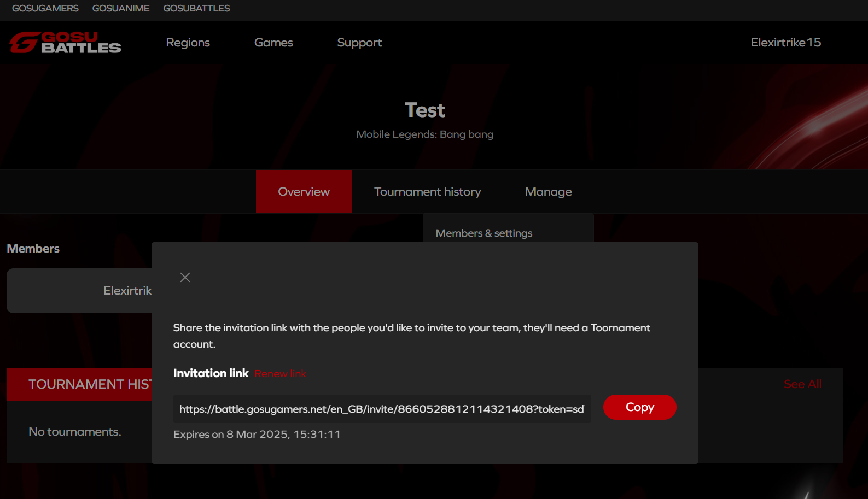Go to GOSUANIME site link
This screenshot has width=868, height=499.
coord(121,9)
